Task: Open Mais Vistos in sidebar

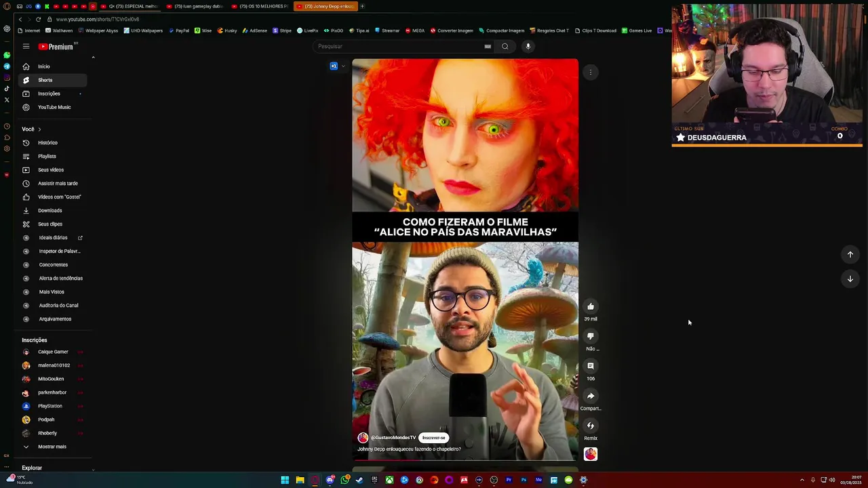Action: (53, 292)
